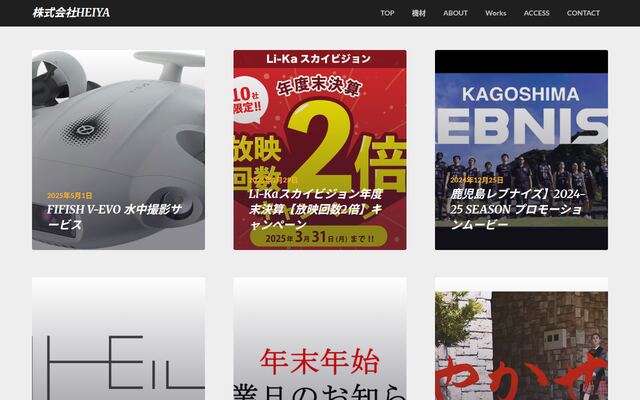This screenshot has height=400, width=640.
Task: Open the stone wall poster card
Action: pyautogui.click(x=521, y=339)
